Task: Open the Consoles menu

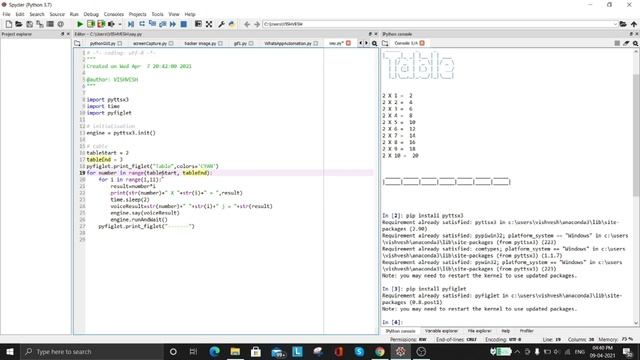Action: tap(113, 14)
